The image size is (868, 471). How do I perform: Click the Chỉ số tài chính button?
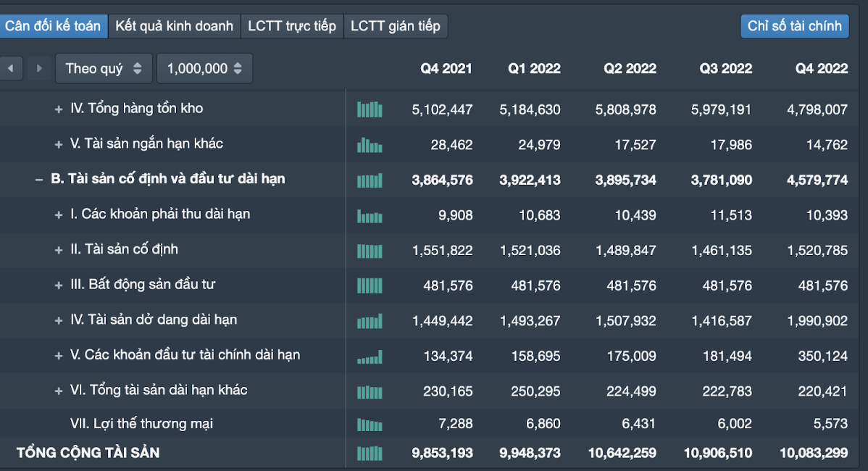point(794,26)
